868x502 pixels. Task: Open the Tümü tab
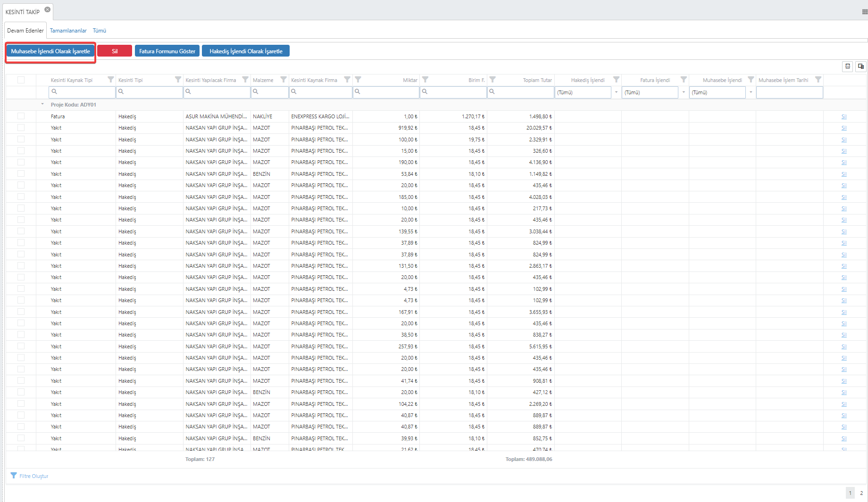[x=99, y=31]
